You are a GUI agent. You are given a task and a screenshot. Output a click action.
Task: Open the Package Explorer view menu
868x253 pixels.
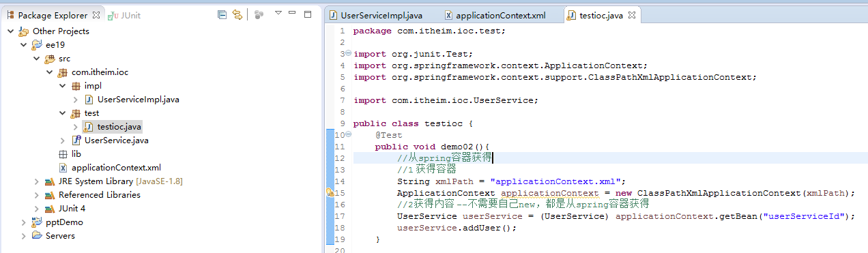tap(278, 14)
